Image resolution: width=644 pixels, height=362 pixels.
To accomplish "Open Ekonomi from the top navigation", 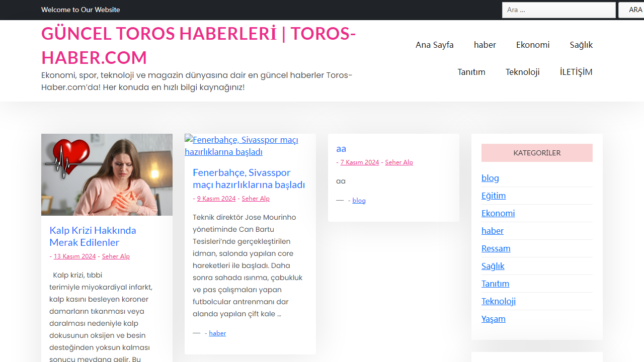I will click(533, 45).
